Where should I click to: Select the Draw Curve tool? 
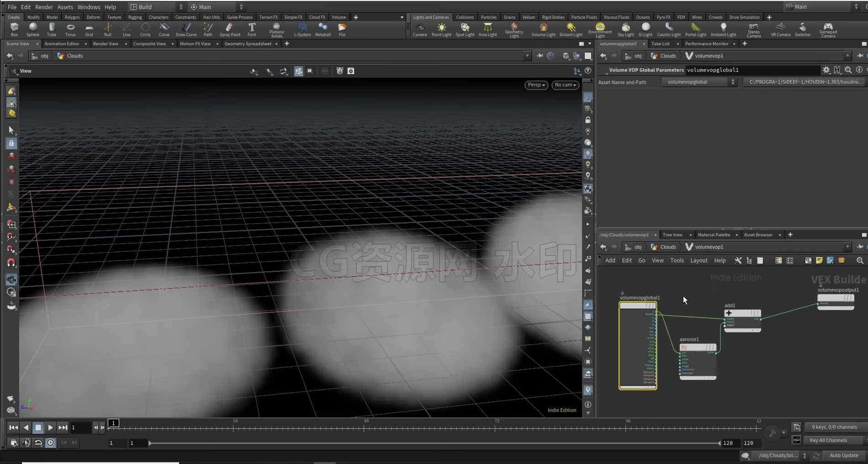point(186,30)
